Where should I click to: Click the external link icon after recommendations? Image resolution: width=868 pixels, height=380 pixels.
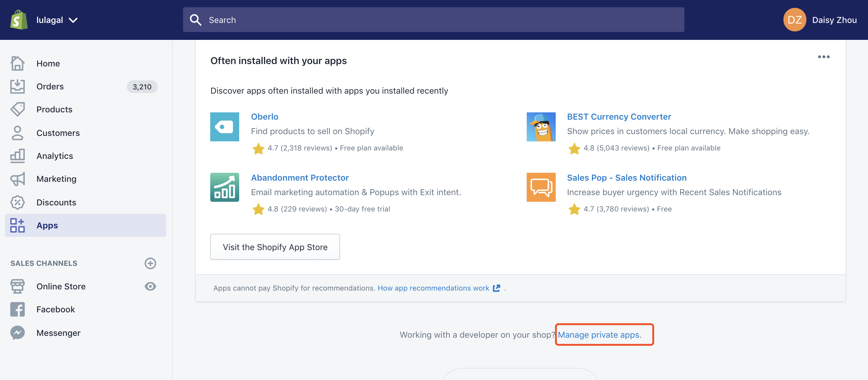pyautogui.click(x=496, y=288)
